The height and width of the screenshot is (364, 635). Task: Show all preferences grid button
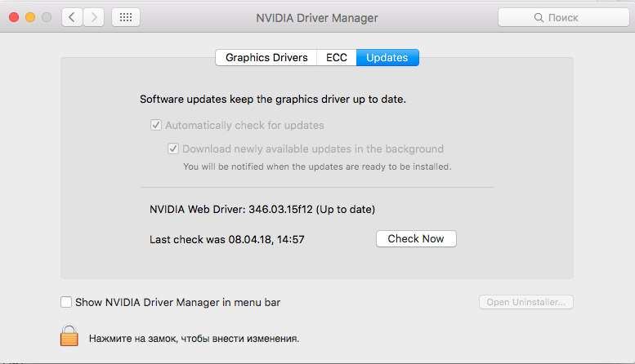(x=126, y=17)
